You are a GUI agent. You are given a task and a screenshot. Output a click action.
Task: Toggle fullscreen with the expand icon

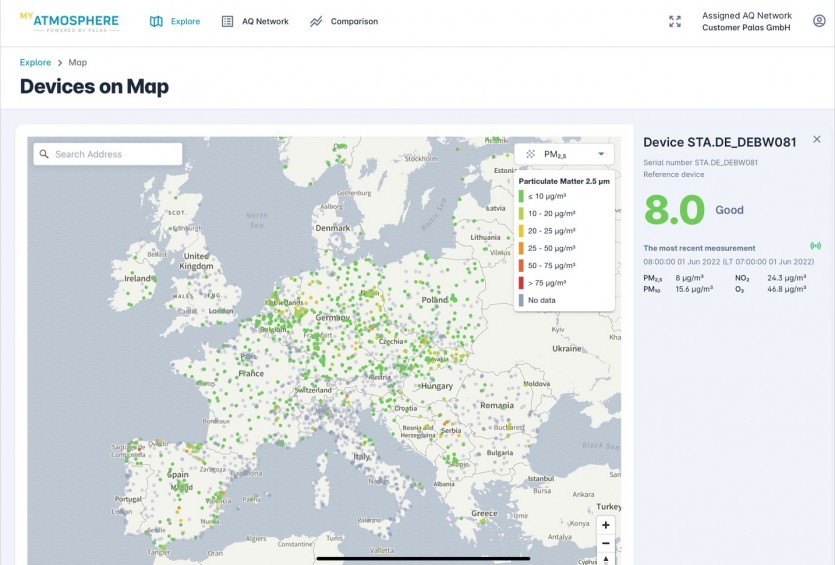pyautogui.click(x=675, y=21)
